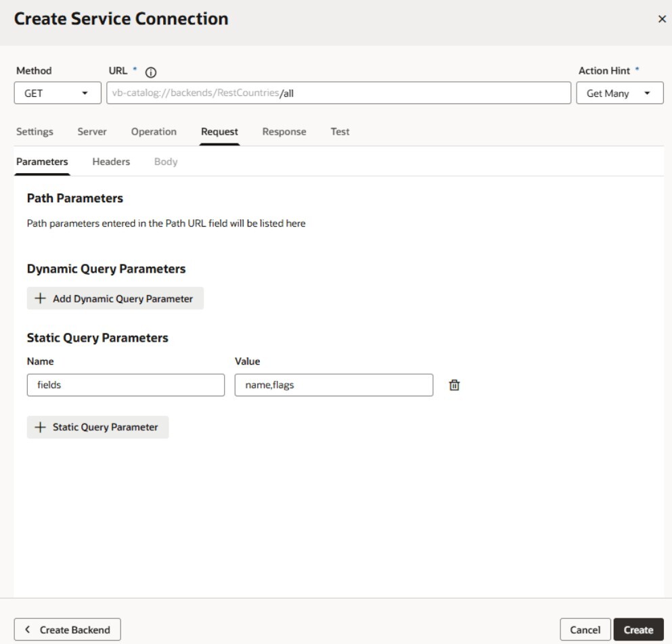Switch to the Settings tab

click(35, 131)
